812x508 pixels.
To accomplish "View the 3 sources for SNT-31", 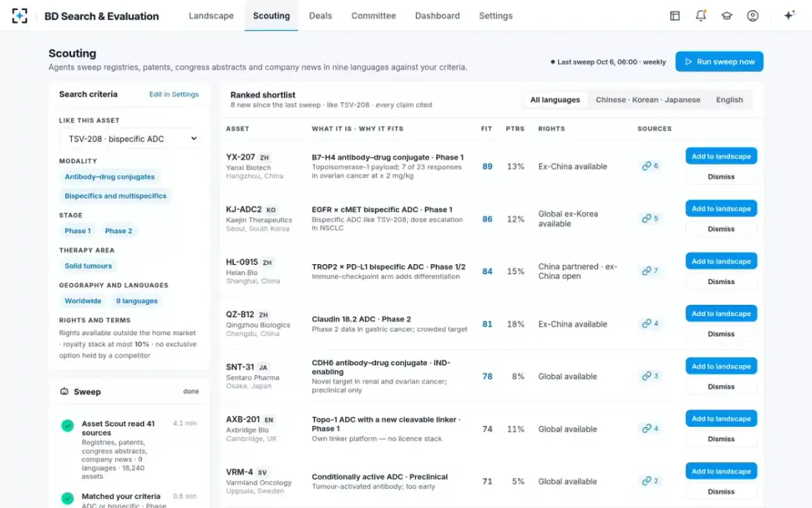I will pos(650,376).
